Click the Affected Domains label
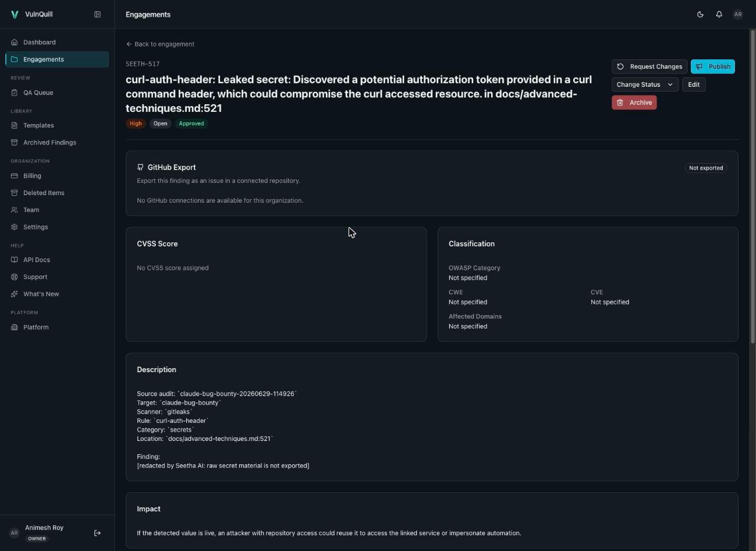 [x=475, y=317]
